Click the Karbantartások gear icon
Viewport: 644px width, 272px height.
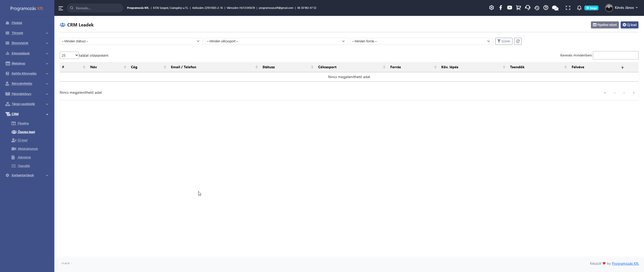click(7, 175)
